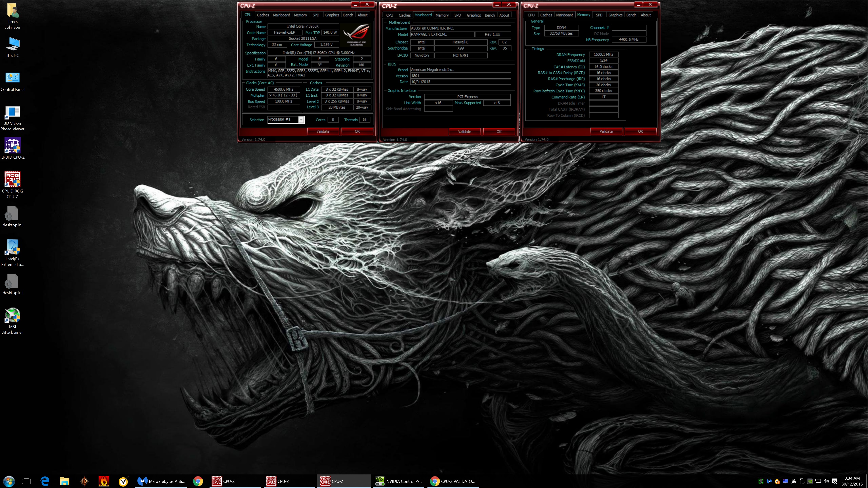The image size is (868, 488).
Task: Click the Safely Remove Hardware USB tray icon
Action: click(802, 481)
